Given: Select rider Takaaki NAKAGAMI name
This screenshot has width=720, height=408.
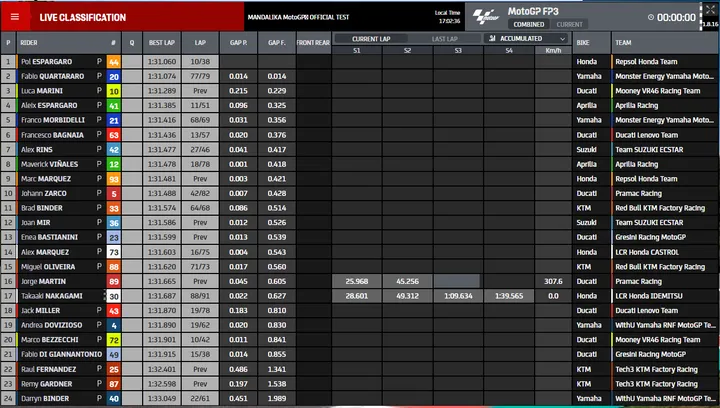Looking at the screenshot, I should (51, 296).
